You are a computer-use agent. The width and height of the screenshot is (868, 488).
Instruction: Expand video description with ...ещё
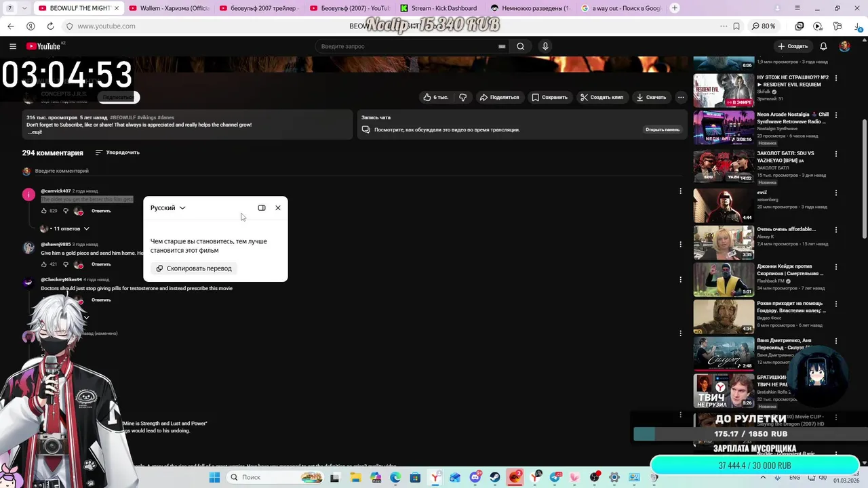tap(35, 132)
